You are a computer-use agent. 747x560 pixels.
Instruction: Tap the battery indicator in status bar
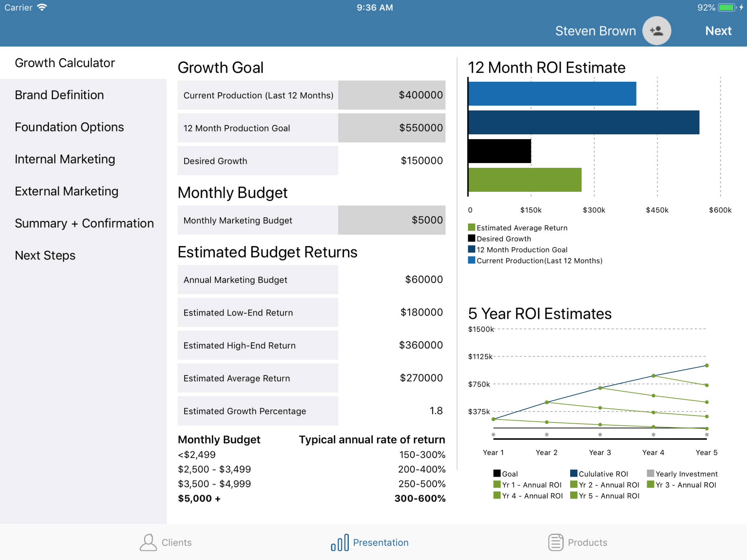click(x=727, y=8)
